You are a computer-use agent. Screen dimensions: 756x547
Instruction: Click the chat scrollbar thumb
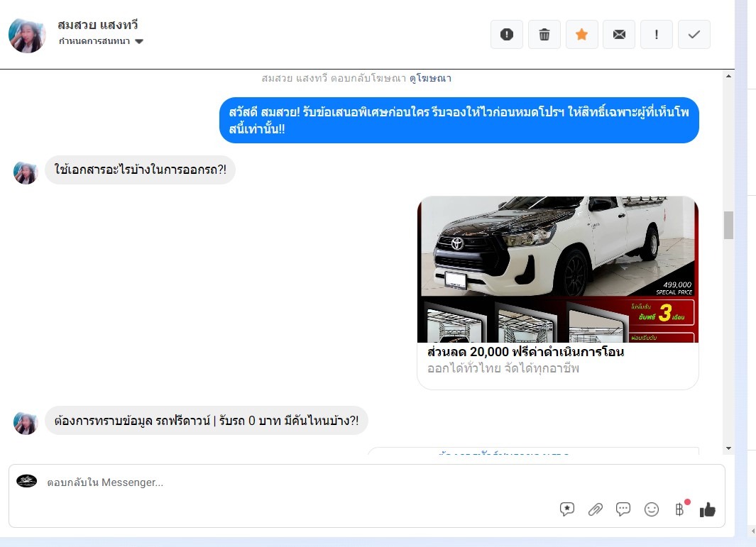pos(728,225)
